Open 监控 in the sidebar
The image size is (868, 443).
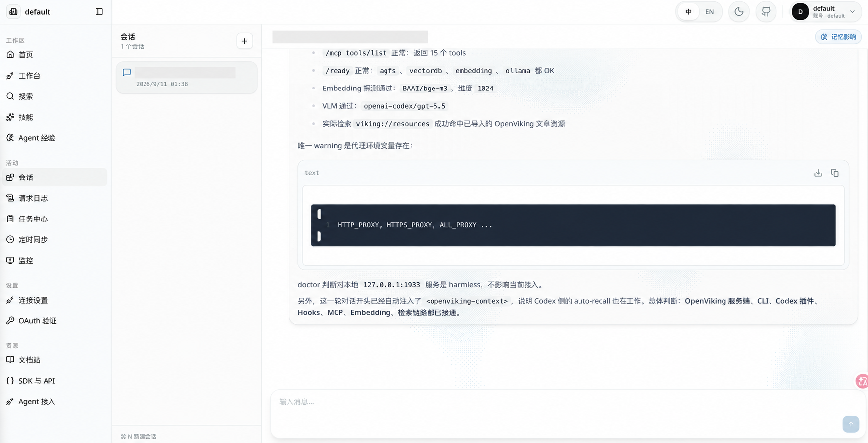click(x=54, y=260)
